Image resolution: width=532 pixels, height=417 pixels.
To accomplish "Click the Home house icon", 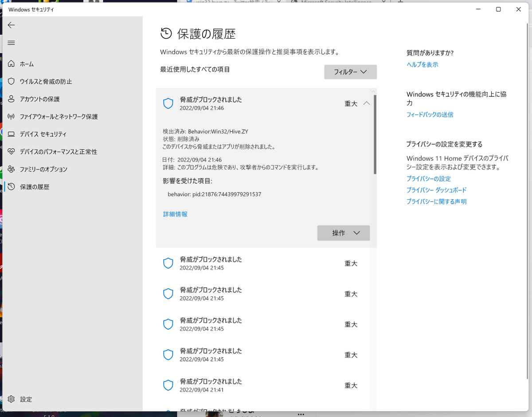I will coord(12,64).
